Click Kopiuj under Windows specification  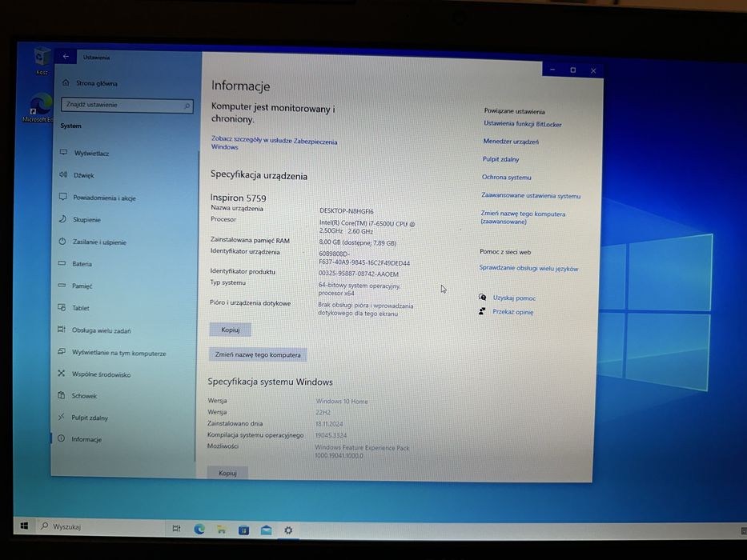(x=227, y=472)
